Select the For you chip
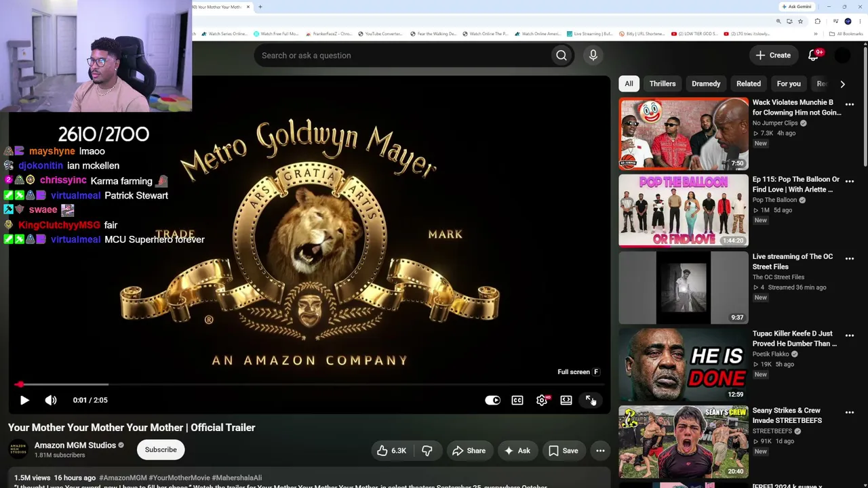868x488 pixels. click(789, 83)
